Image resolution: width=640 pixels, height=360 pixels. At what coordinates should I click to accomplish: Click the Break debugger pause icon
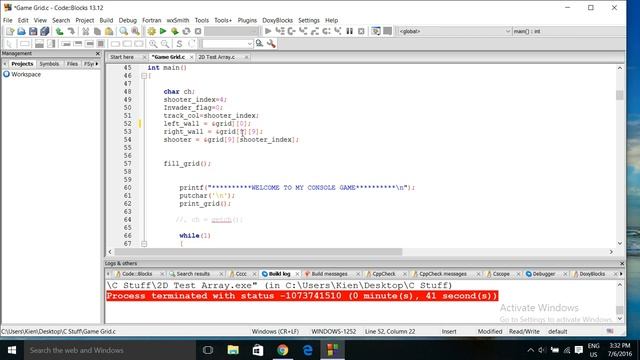point(349,31)
